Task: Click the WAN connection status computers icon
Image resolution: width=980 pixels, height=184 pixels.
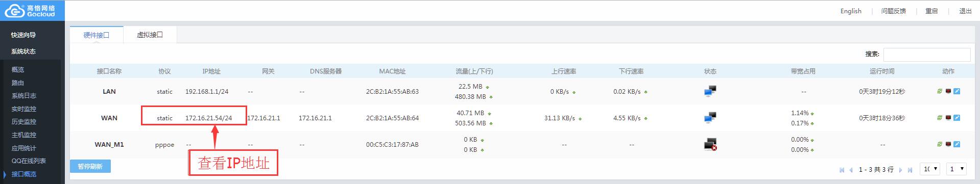Action: [710, 118]
